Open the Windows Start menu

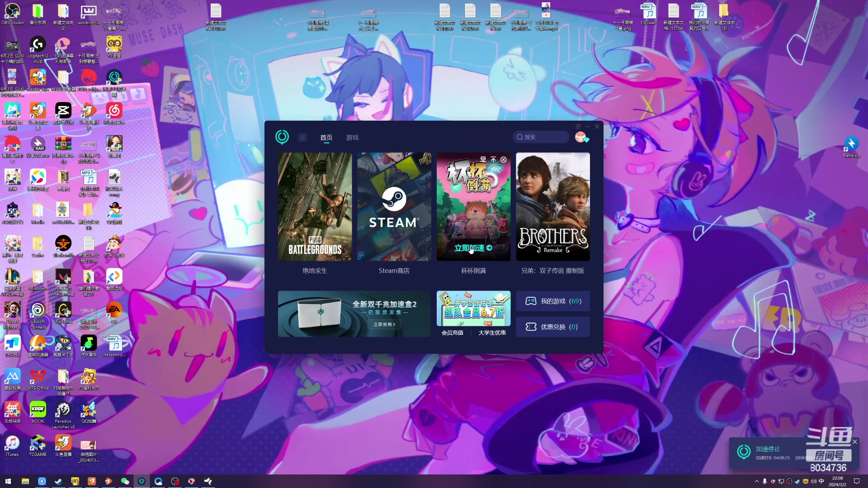[8, 481]
